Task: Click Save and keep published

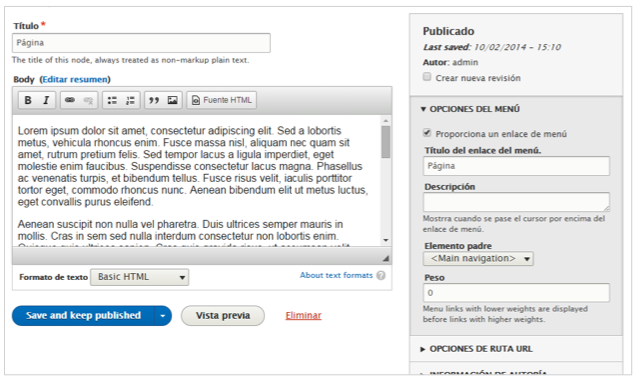Action: [83, 316]
